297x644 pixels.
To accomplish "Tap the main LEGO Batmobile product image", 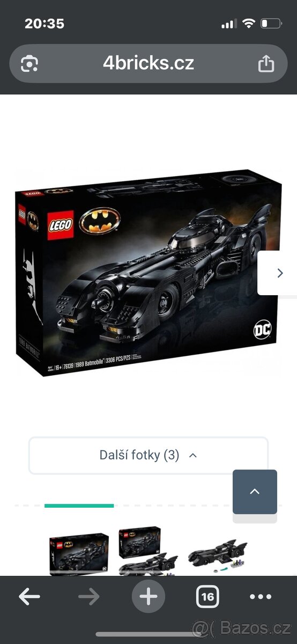I will click(x=148, y=273).
